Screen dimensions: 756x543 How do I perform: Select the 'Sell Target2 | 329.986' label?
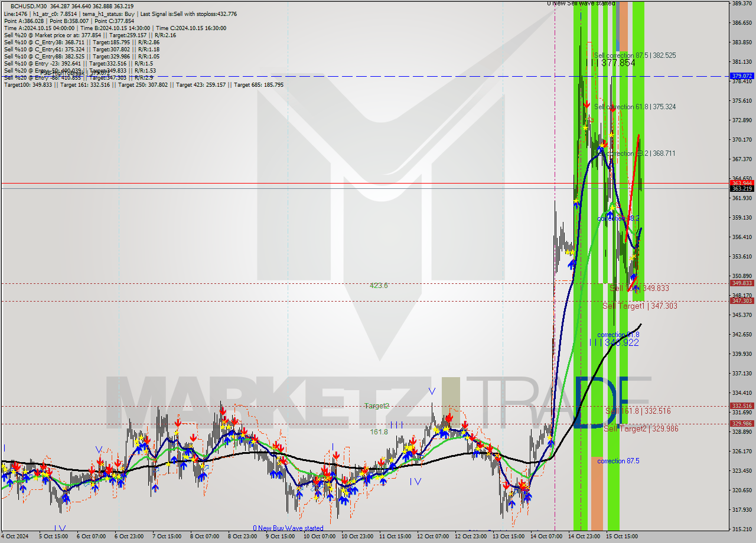tap(641, 428)
